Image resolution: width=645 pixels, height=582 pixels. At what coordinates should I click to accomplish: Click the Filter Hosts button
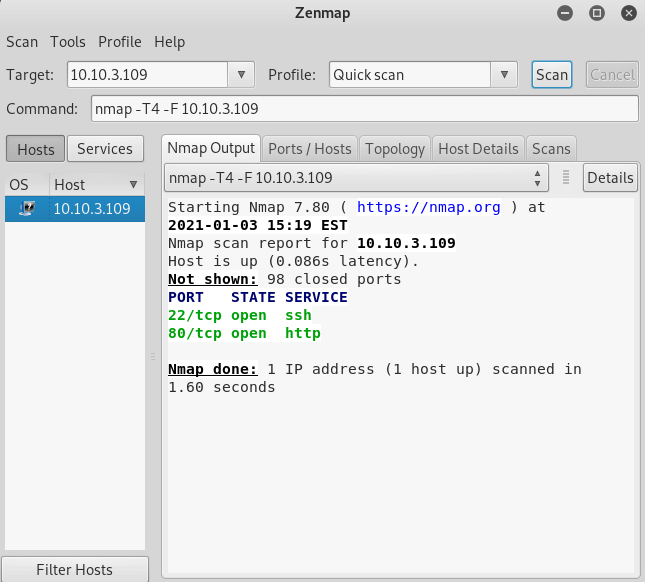74,570
